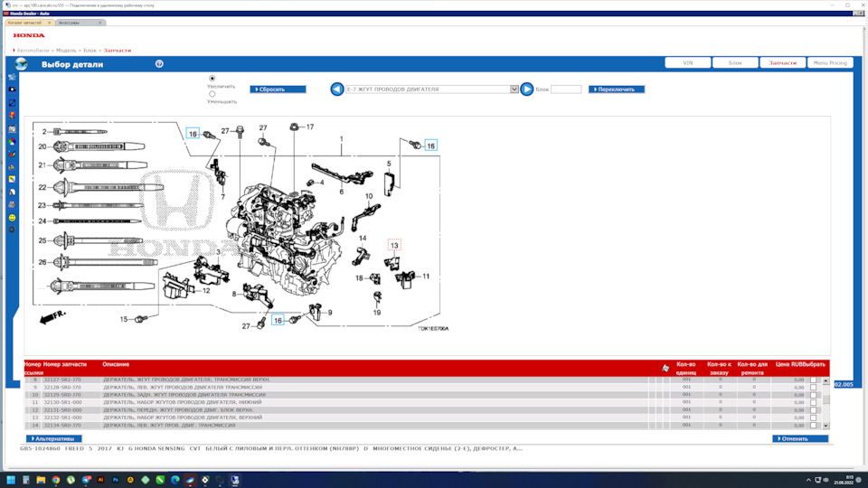
Task: Click the Номер запчасти column header
Action: (65, 364)
